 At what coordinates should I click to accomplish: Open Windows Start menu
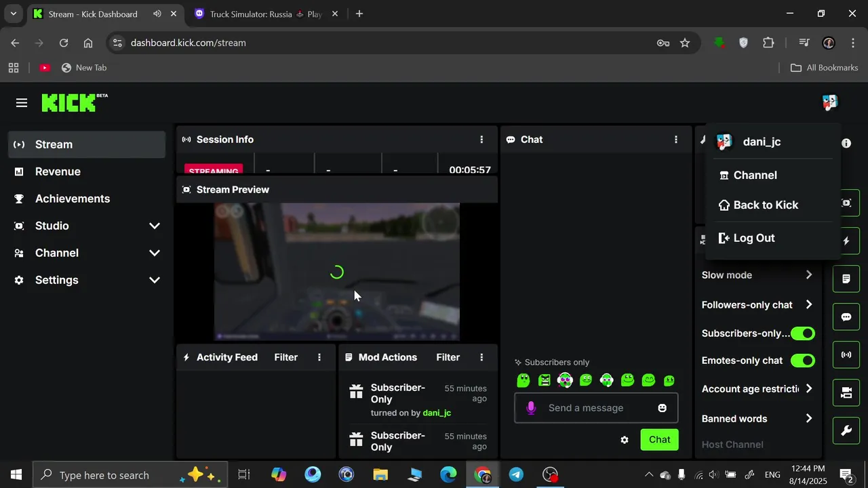(x=16, y=474)
